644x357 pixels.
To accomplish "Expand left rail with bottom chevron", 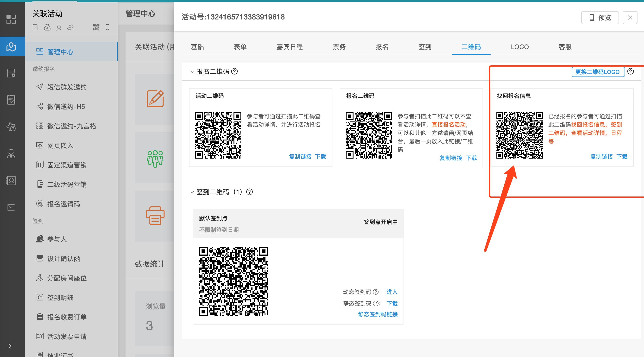I will pos(10,346).
